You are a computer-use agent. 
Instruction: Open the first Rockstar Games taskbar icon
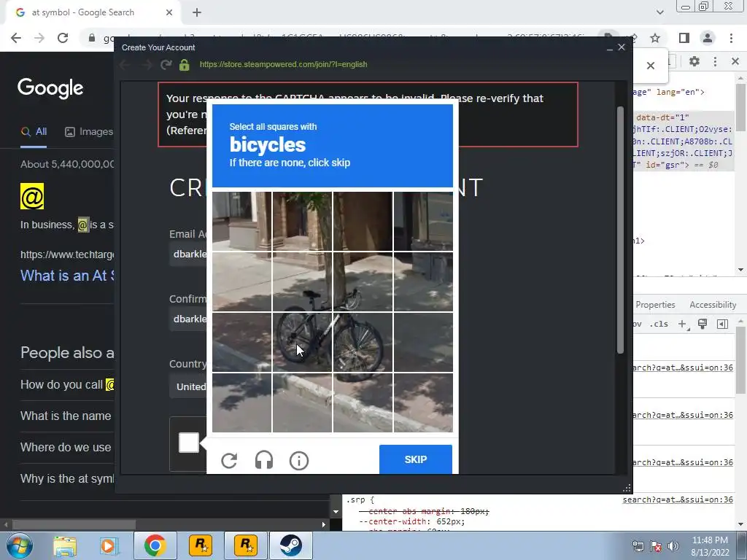coord(201,545)
